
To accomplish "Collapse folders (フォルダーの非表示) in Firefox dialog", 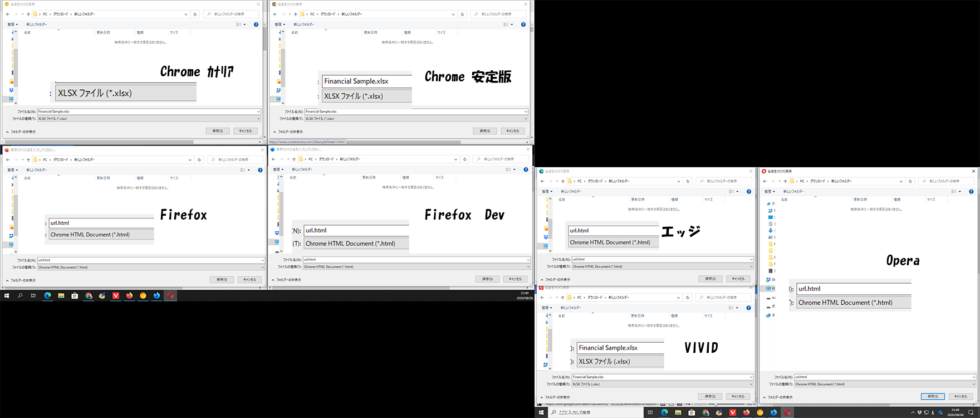I will [x=21, y=280].
